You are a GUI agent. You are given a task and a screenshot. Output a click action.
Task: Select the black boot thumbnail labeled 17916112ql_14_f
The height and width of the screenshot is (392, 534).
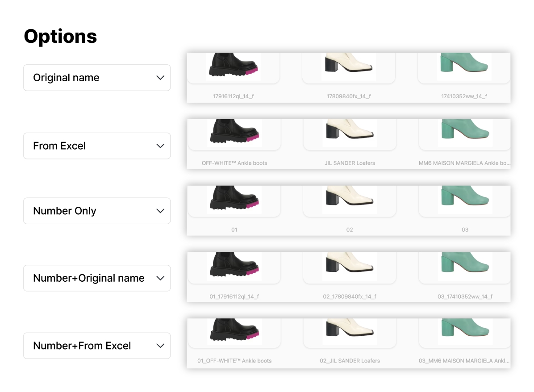[234, 66]
